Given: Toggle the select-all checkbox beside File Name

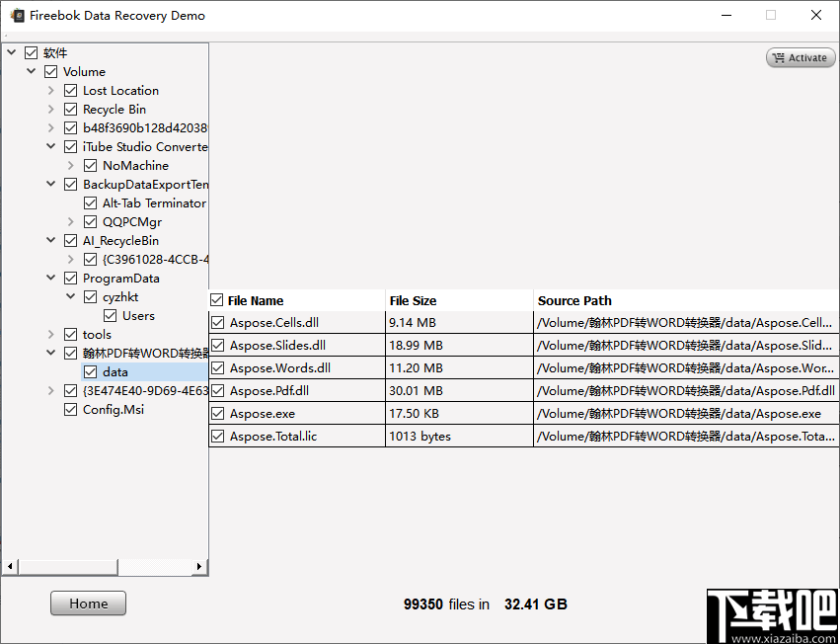Looking at the screenshot, I should pos(215,299).
